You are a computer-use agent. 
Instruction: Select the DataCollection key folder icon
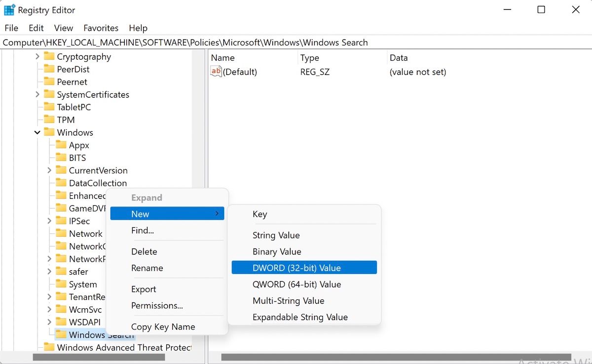[x=61, y=182]
